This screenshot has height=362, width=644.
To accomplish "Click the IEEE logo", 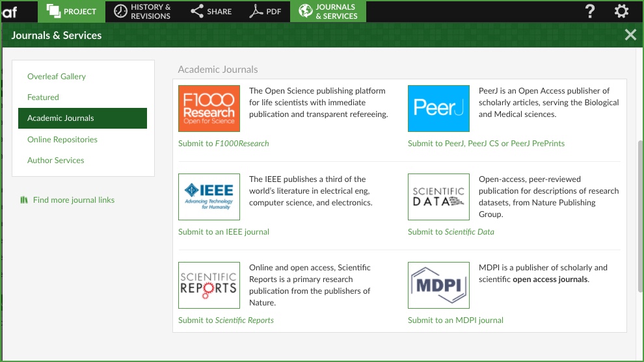I will [x=209, y=196].
